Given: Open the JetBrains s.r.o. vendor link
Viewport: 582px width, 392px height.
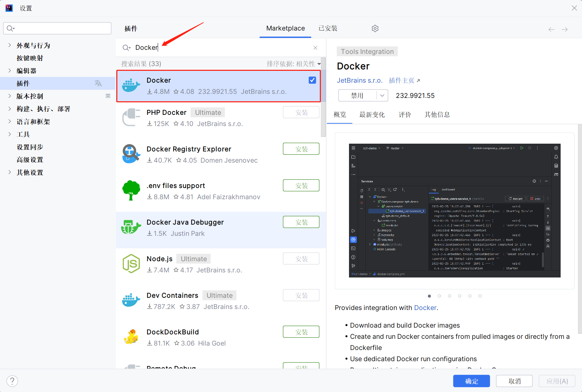Looking at the screenshot, I should [x=360, y=80].
